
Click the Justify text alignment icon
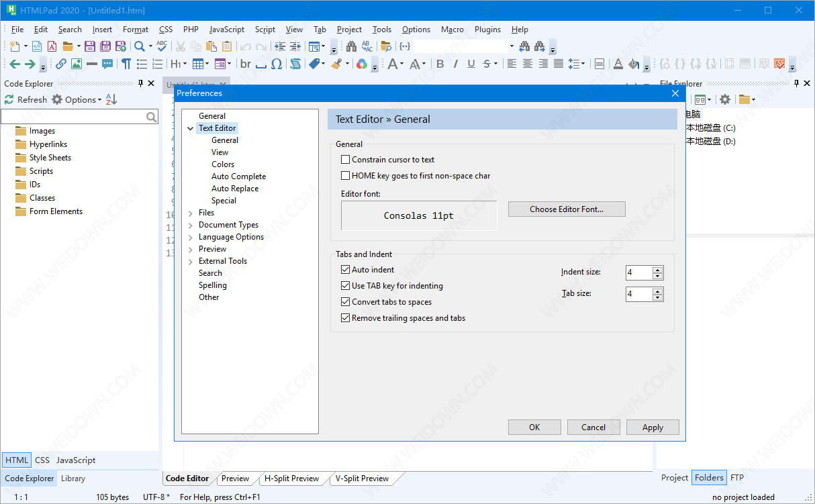click(x=559, y=64)
